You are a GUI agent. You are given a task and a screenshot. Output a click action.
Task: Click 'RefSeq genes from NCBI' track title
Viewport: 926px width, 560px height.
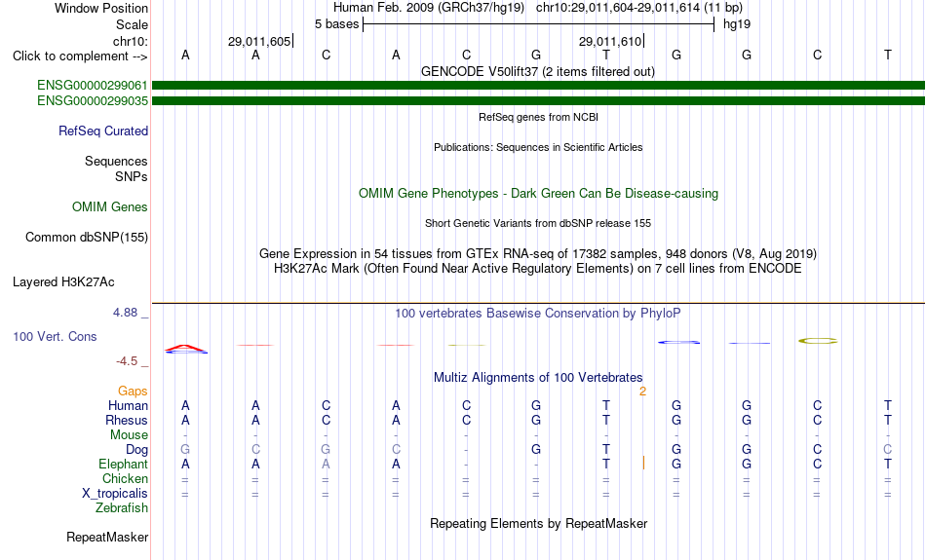pyautogui.click(x=538, y=117)
